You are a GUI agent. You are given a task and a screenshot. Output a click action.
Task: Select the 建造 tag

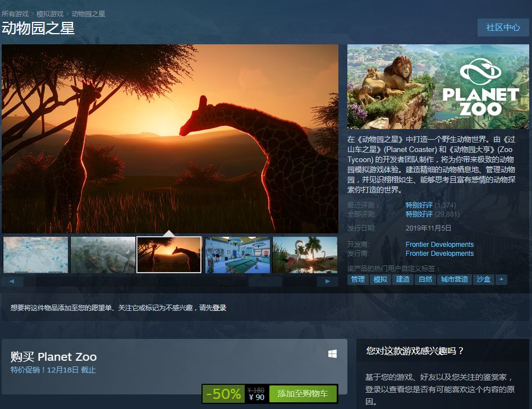coord(403,279)
